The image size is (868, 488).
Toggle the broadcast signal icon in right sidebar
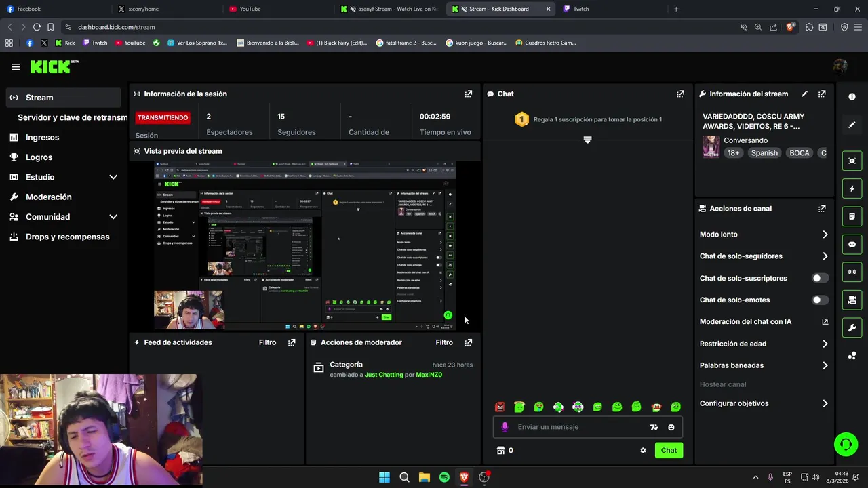pos(852,272)
